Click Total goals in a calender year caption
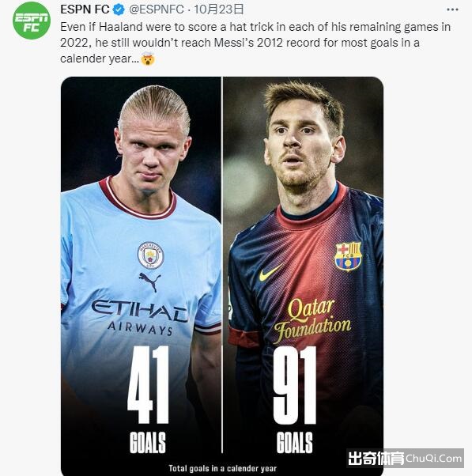This screenshot has height=476, width=472. pos(222,468)
